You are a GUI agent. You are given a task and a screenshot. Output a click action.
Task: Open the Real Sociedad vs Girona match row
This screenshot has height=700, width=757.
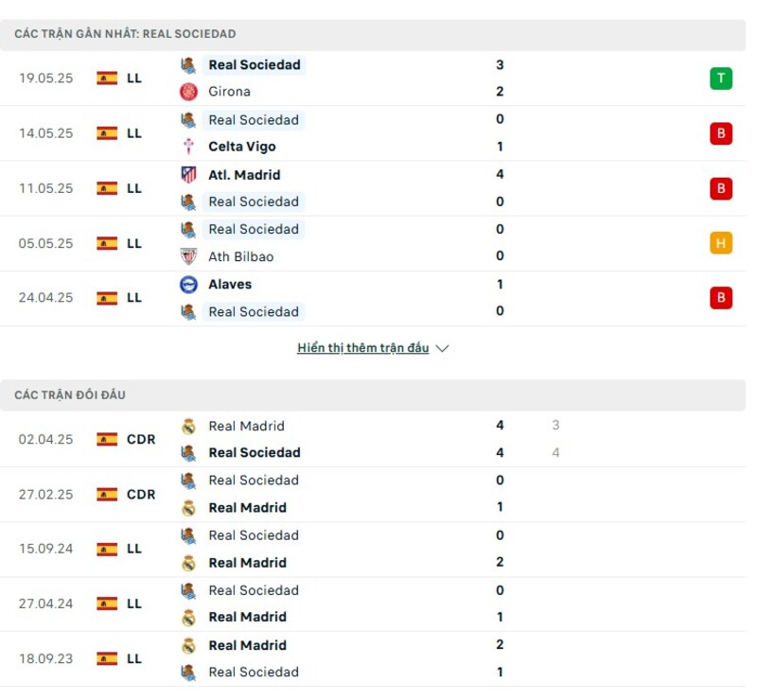pos(378,78)
